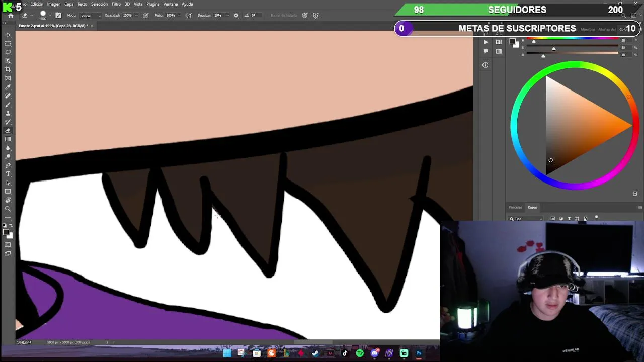Select the Eyedropper tool
This screenshot has width=644, height=362.
click(x=8, y=87)
